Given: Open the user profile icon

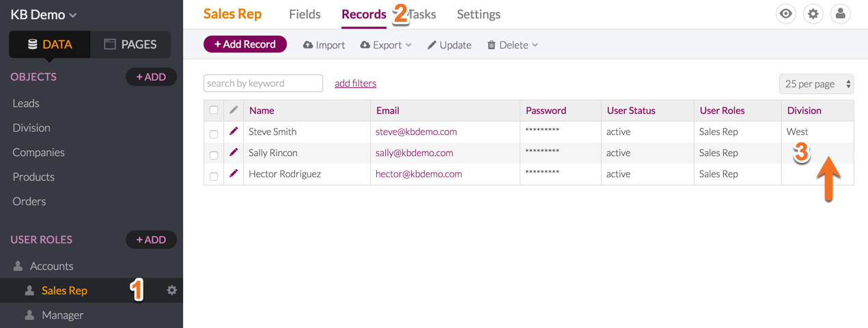Looking at the screenshot, I should pyautogui.click(x=840, y=14).
